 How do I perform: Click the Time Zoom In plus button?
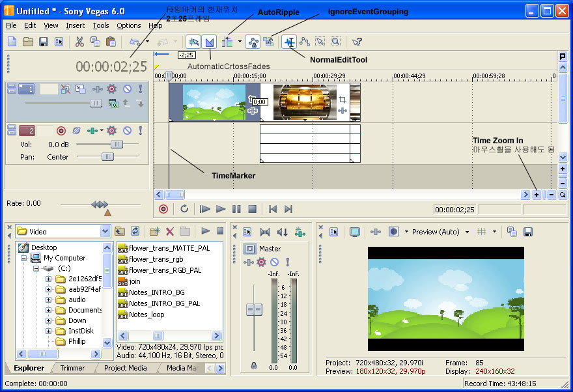537,195
